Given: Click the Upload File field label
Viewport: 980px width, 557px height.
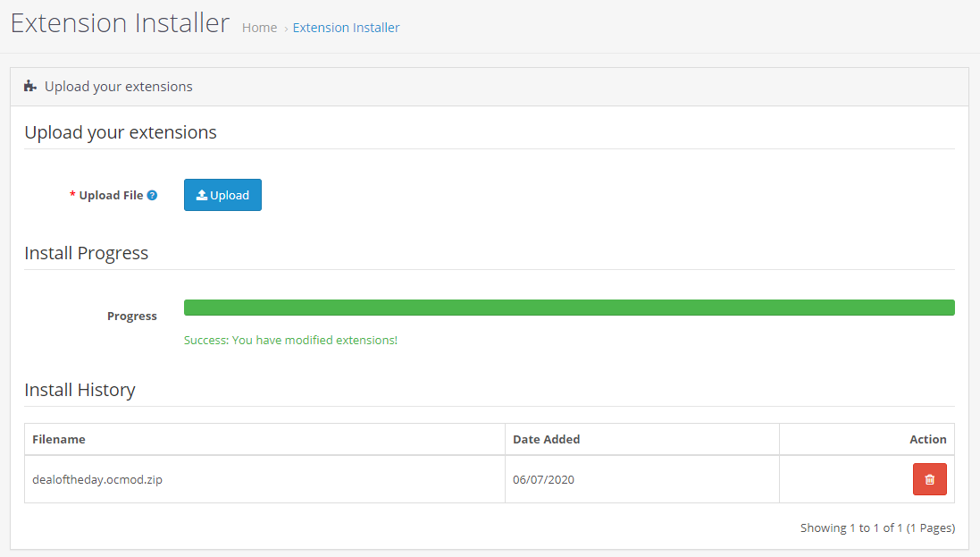Looking at the screenshot, I should (x=112, y=195).
